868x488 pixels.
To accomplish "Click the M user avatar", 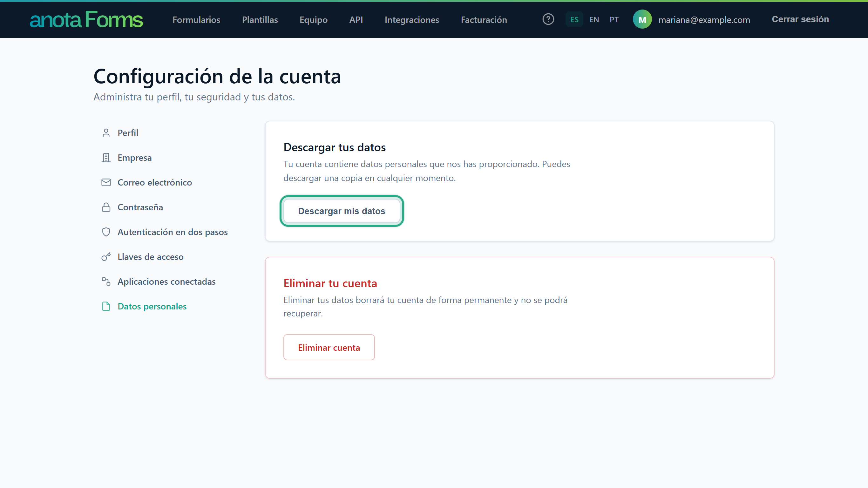I will (642, 19).
